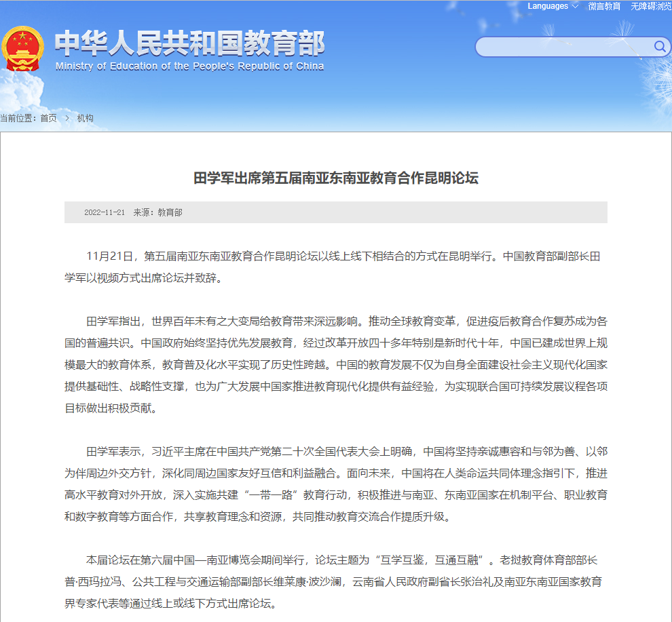Open the Languages dropdown
This screenshot has width=672, height=622.
[553, 6]
